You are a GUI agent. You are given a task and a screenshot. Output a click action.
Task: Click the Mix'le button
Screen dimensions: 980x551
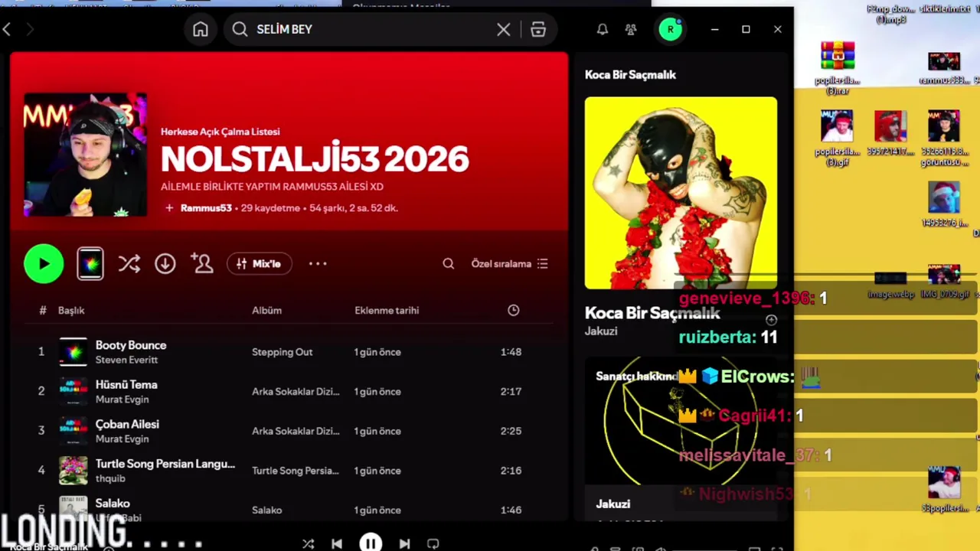point(259,264)
